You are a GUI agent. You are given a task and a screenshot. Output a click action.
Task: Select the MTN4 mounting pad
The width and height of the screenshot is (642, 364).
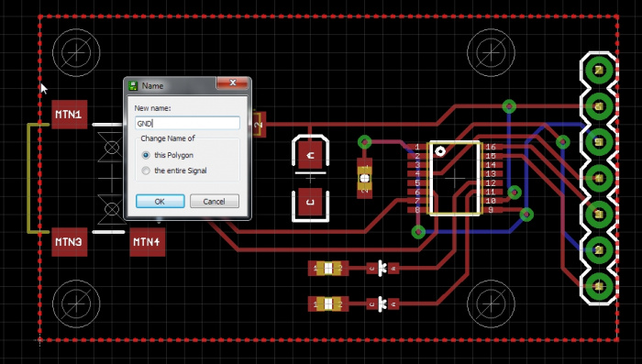pyautogui.click(x=147, y=242)
